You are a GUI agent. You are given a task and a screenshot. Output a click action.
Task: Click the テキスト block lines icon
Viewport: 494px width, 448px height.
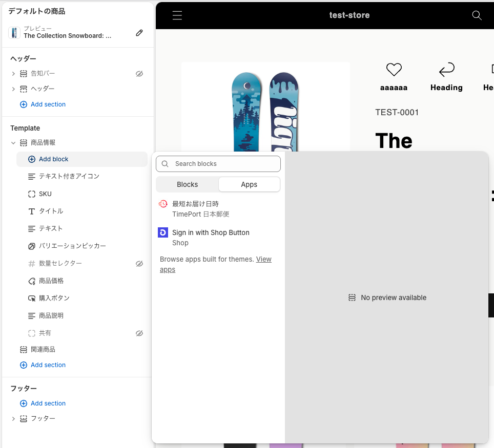pos(32,228)
